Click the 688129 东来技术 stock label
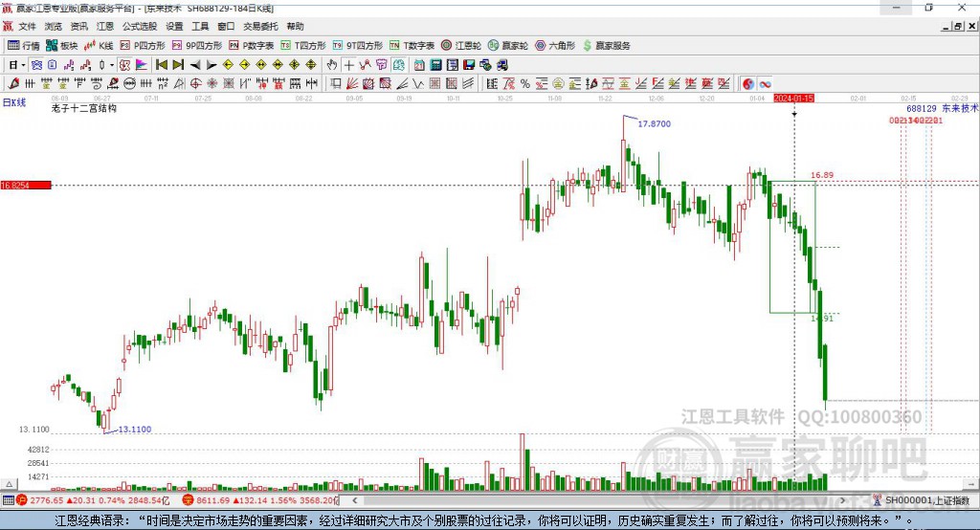Viewport: 980px width, 530px height. coord(942,108)
